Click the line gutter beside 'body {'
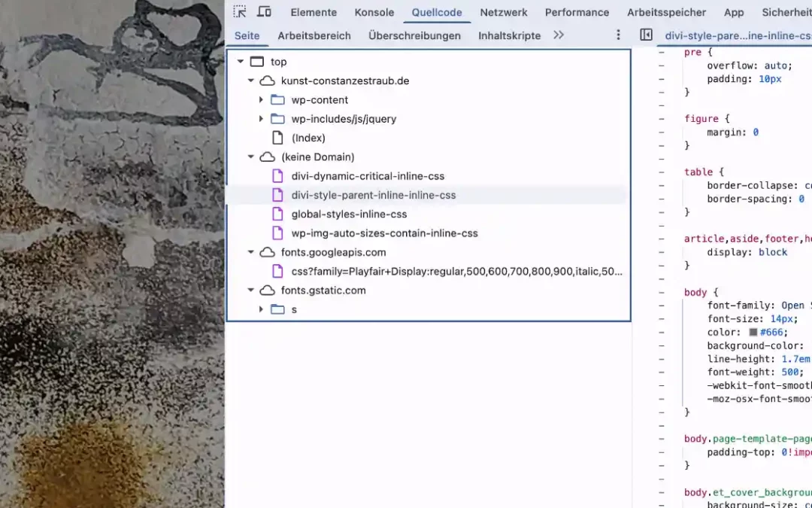 point(662,292)
